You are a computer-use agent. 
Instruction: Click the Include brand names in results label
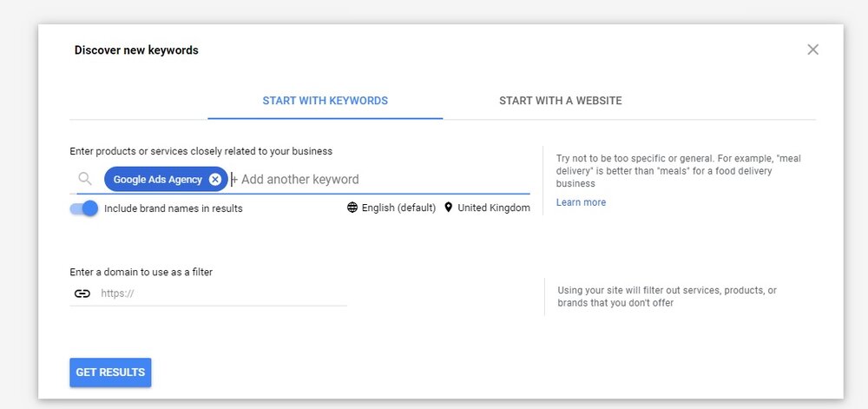tap(174, 208)
